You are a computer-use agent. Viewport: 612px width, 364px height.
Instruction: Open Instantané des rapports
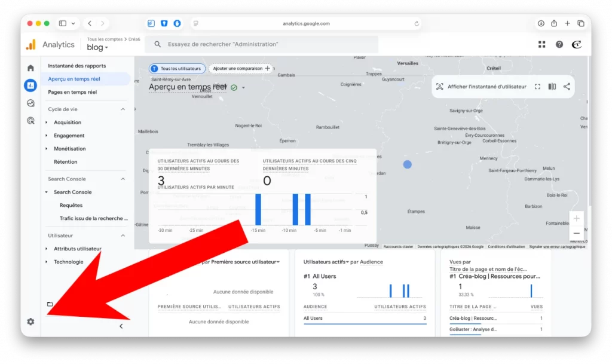[76, 66]
